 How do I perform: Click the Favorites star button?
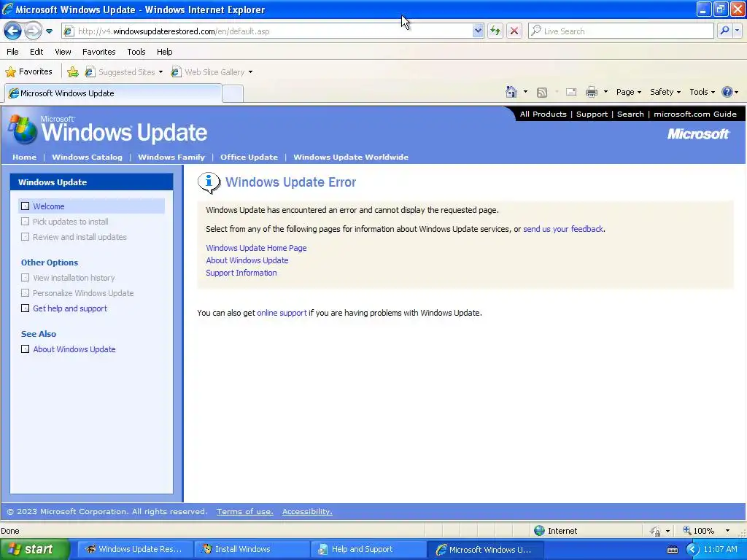click(28, 72)
